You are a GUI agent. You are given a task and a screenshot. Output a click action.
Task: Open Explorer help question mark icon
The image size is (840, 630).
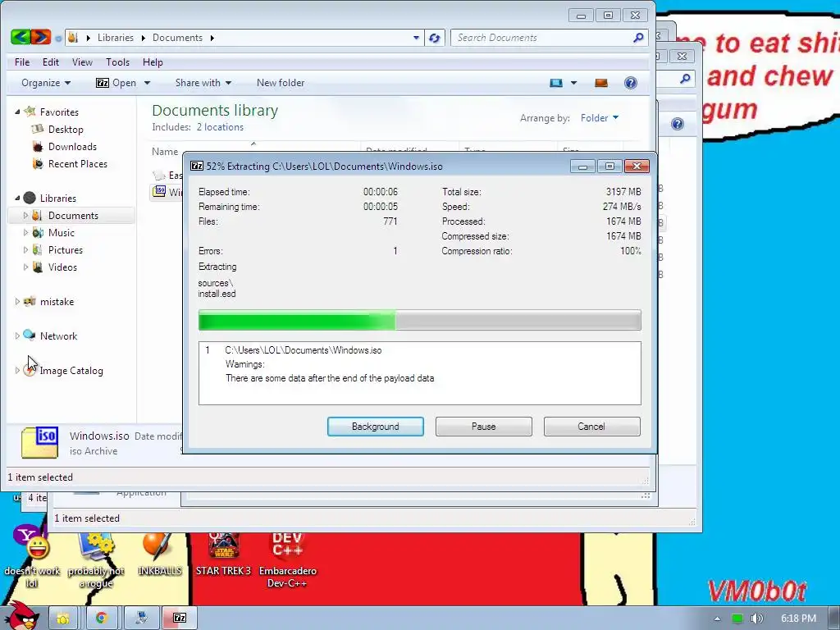[631, 83]
